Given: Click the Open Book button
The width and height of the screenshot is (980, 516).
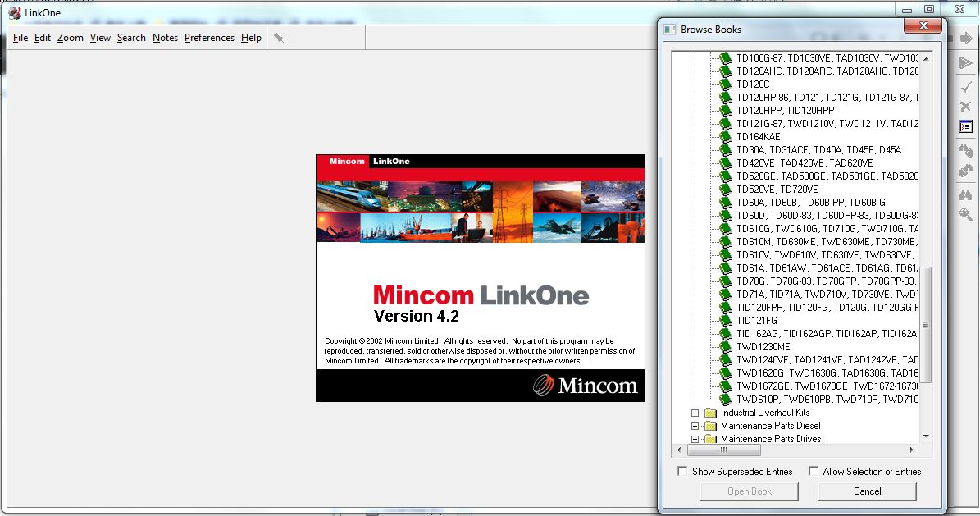Looking at the screenshot, I should (x=750, y=491).
